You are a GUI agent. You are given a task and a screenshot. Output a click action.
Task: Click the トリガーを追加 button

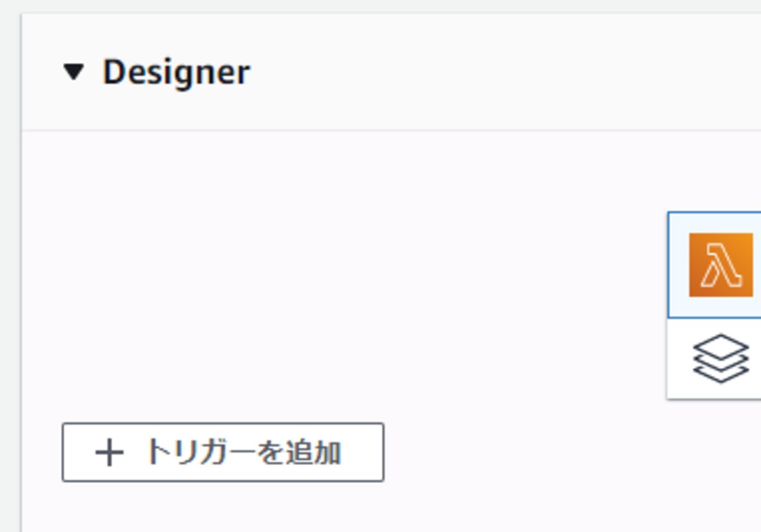223,452
